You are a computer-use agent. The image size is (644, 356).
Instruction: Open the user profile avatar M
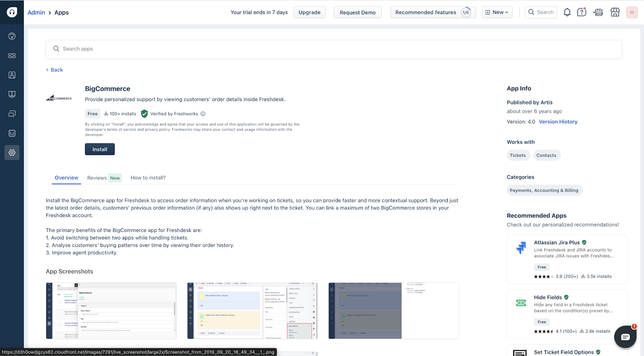pos(632,12)
